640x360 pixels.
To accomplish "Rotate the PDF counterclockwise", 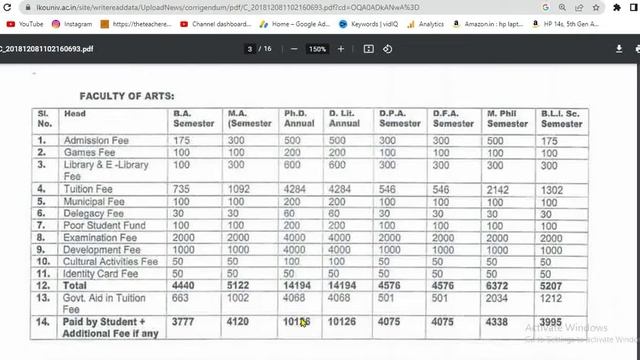I will click(387, 49).
